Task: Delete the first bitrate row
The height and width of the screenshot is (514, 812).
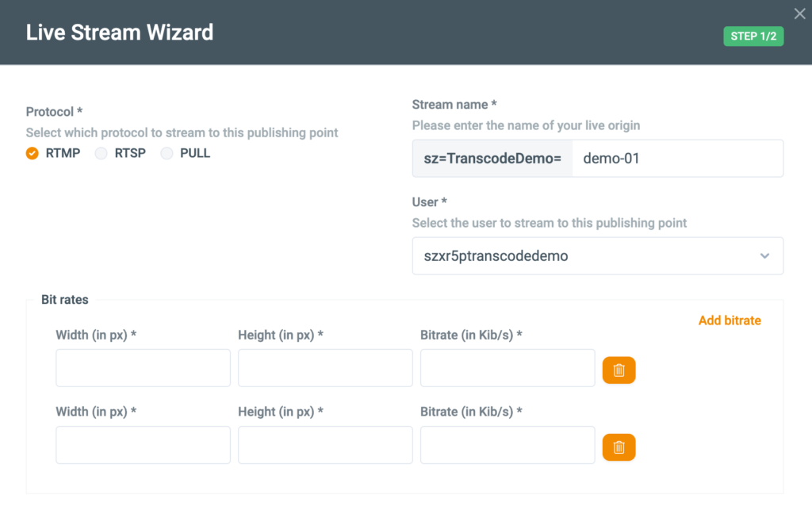Action: click(x=619, y=369)
